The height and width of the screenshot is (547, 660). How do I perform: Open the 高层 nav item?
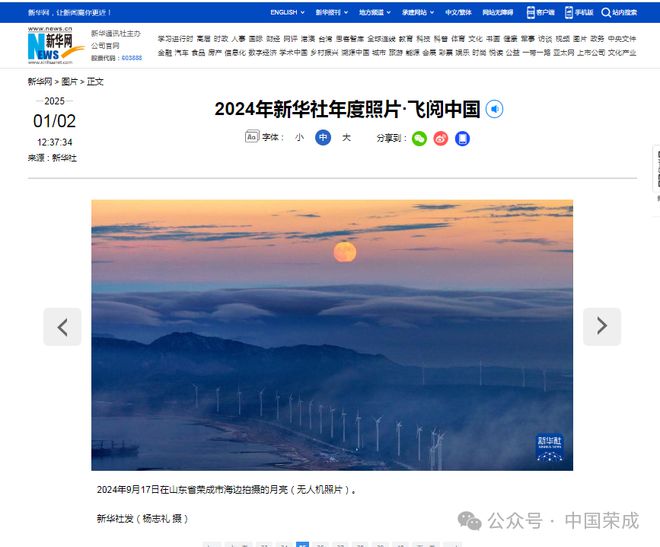tap(203, 39)
